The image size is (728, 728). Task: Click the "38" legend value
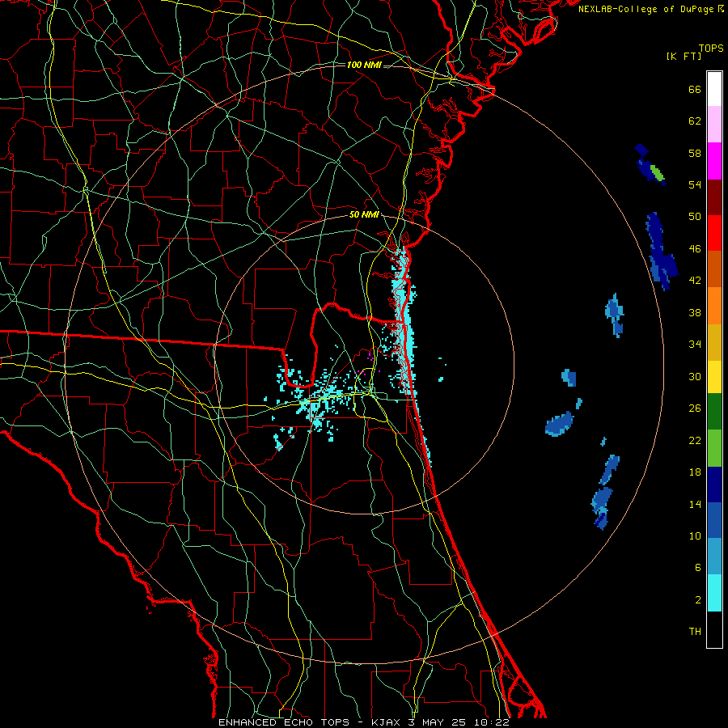(695, 312)
